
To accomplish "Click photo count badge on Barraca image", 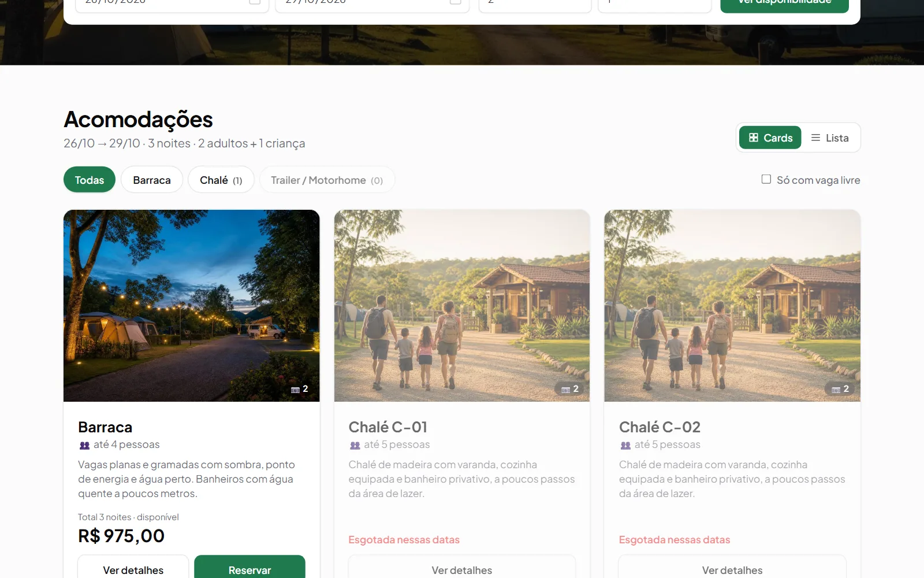I will click(x=299, y=389).
